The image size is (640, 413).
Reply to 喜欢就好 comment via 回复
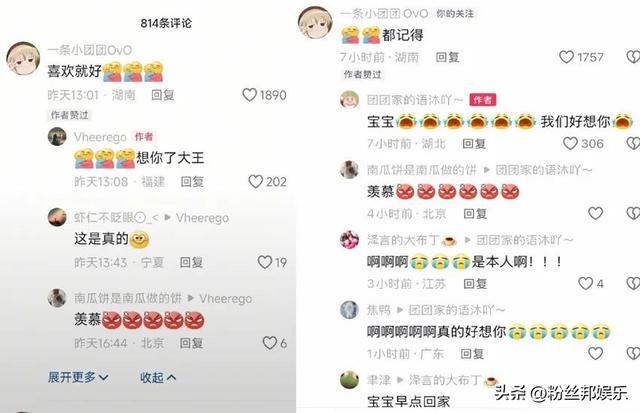(x=163, y=95)
